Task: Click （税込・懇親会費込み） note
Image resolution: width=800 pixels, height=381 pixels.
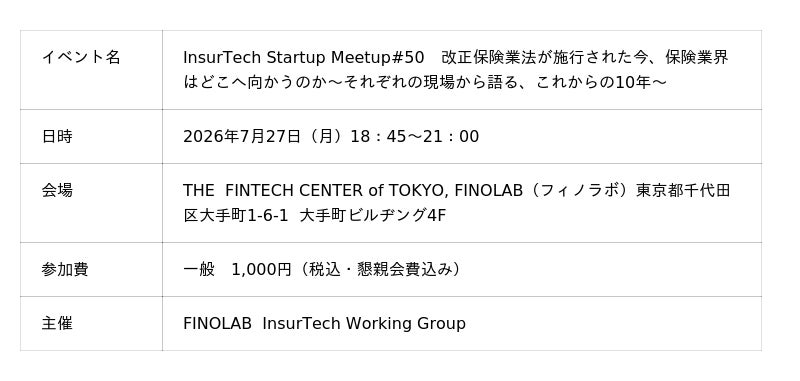Action: [380, 269]
